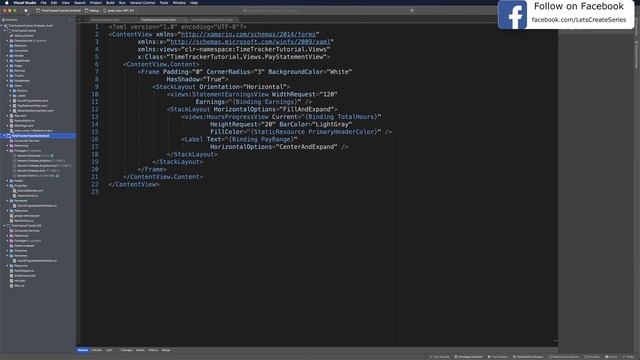The image size is (640, 360).
Task: Open the Build menu
Action: (110, 2)
